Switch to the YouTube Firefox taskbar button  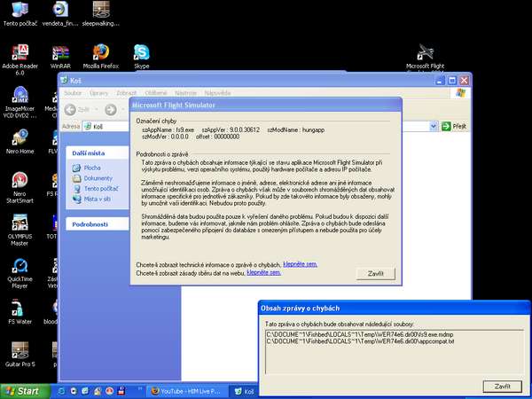point(186,391)
